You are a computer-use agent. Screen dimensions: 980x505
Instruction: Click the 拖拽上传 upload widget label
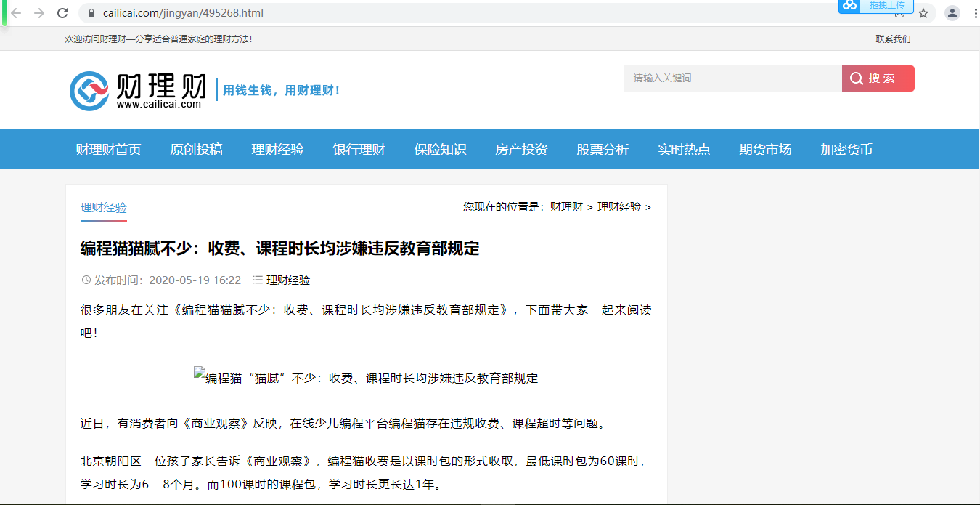[887, 5]
